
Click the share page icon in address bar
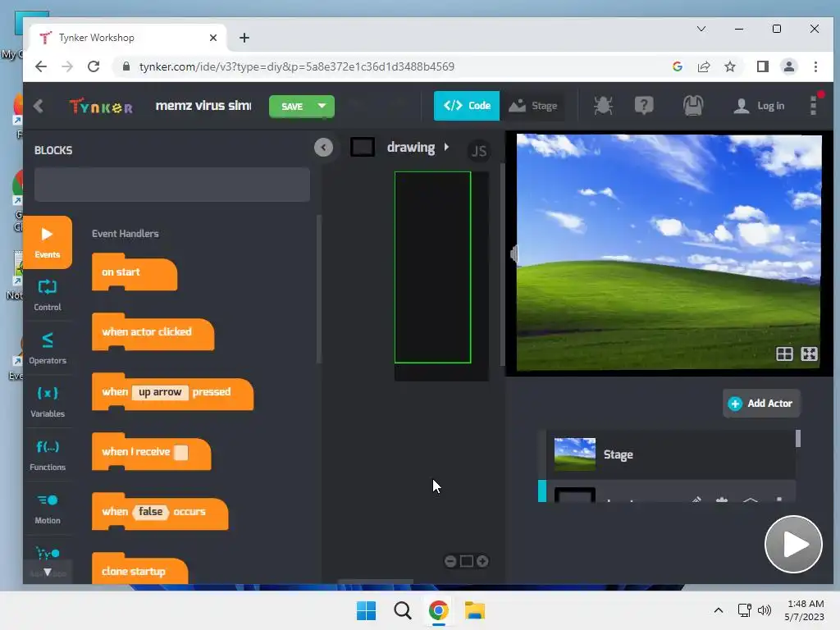pyautogui.click(x=703, y=66)
